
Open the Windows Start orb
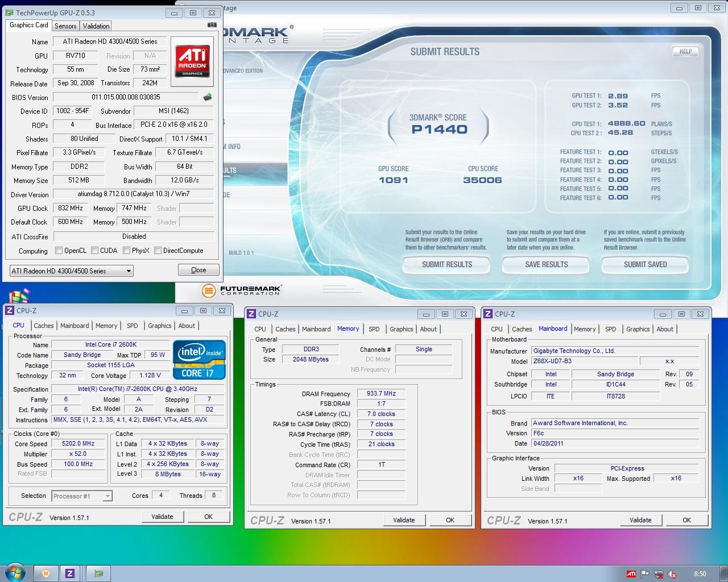(x=15, y=573)
